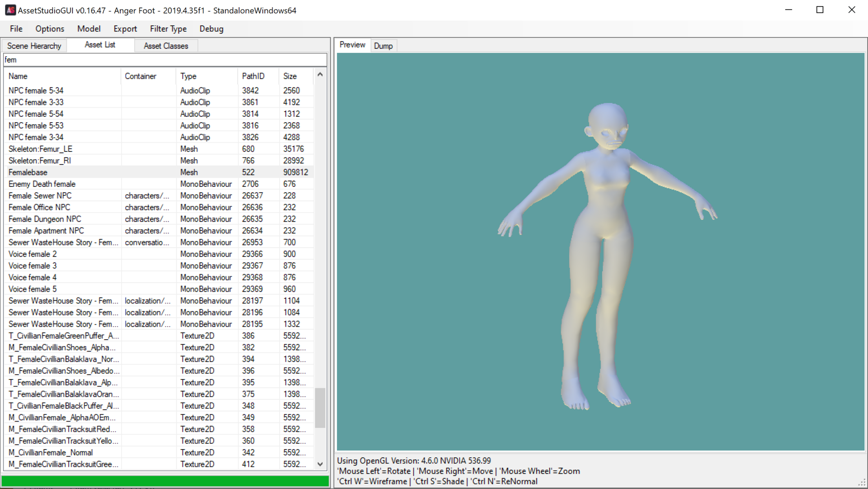Select the 'M_FemaleCivillianShoes_Albedo...' texture row
This screenshot has height=489, width=868.
coord(159,371)
